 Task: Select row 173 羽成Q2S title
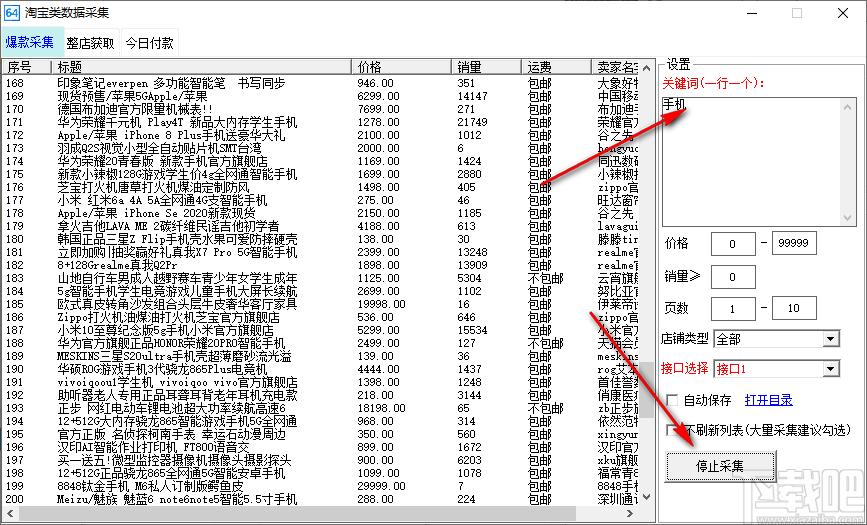[160, 148]
